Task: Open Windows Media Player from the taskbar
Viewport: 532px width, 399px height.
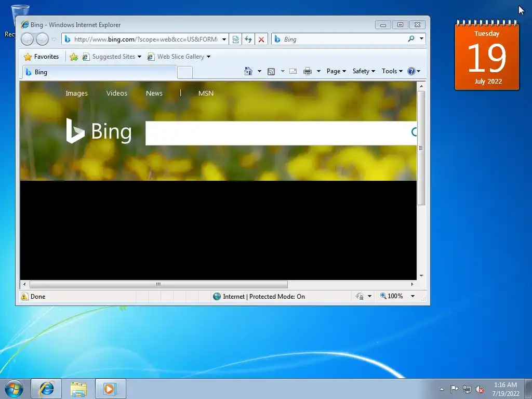Action: point(110,389)
